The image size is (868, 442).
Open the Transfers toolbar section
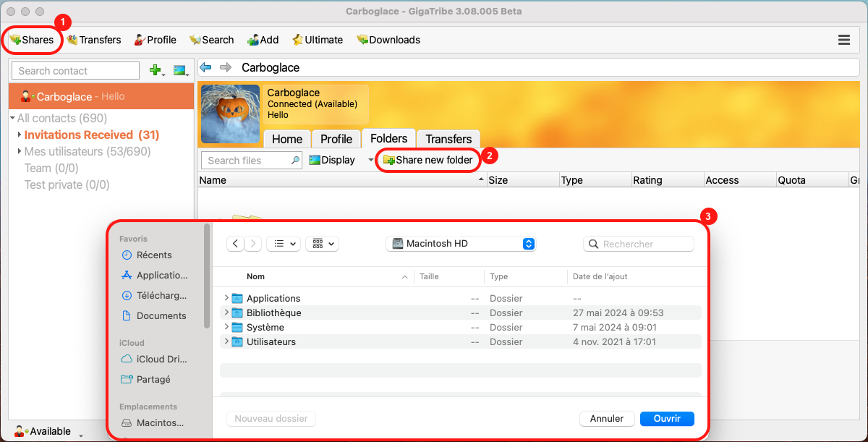point(94,40)
